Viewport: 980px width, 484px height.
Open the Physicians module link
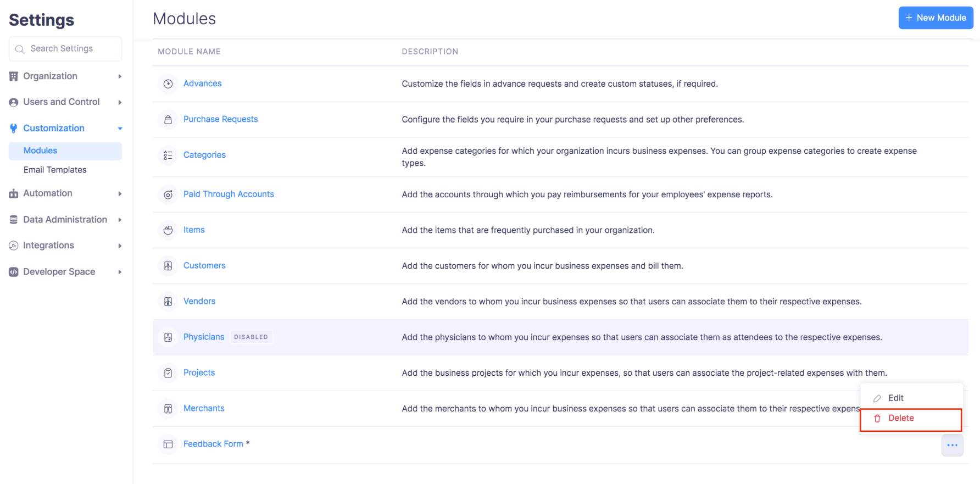(x=204, y=337)
